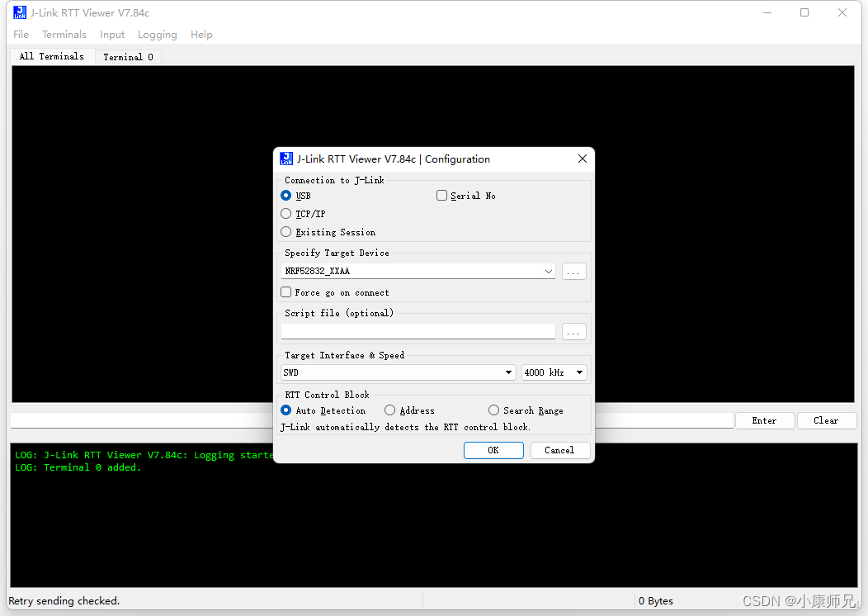This screenshot has height=616, width=868.
Task: Switch to the Terminal 0 tab
Action: click(128, 57)
